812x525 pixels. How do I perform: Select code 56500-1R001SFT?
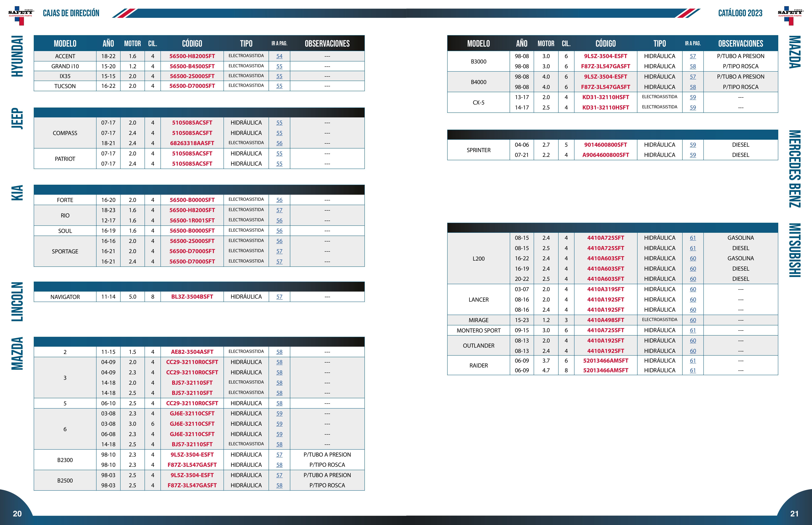[x=192, y=220]
